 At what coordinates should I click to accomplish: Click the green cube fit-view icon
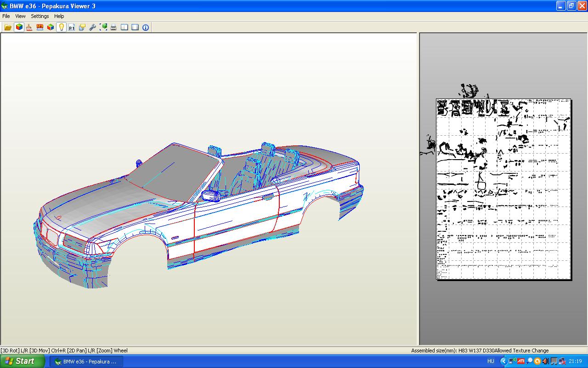pyautogui.click(x=103, y=28)
